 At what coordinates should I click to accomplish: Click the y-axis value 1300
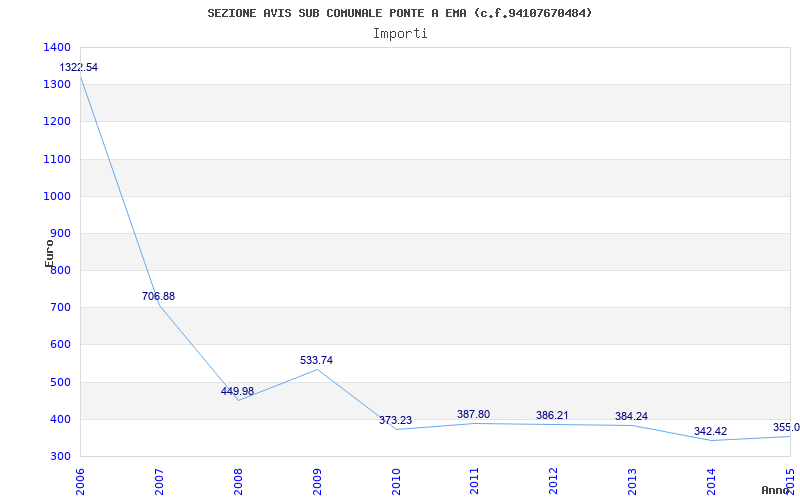pos(57,85)
